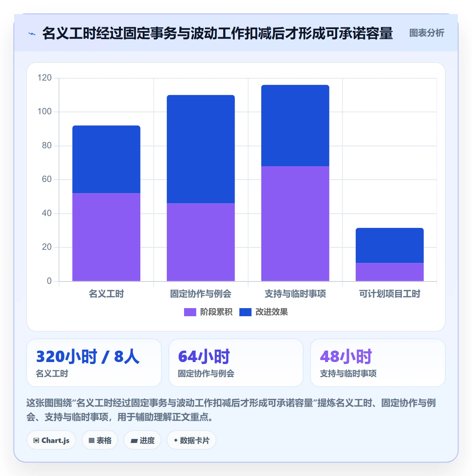This screenshot has height=476, width=472.
Task: Click the lightning icon beside the title
Action: coord(32,34)
